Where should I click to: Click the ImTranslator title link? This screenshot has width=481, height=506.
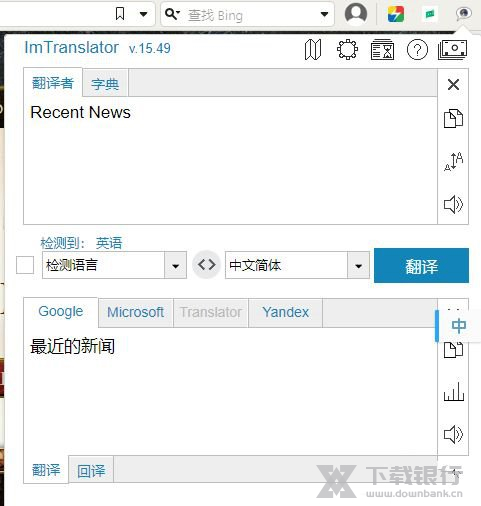coord(71,48)
